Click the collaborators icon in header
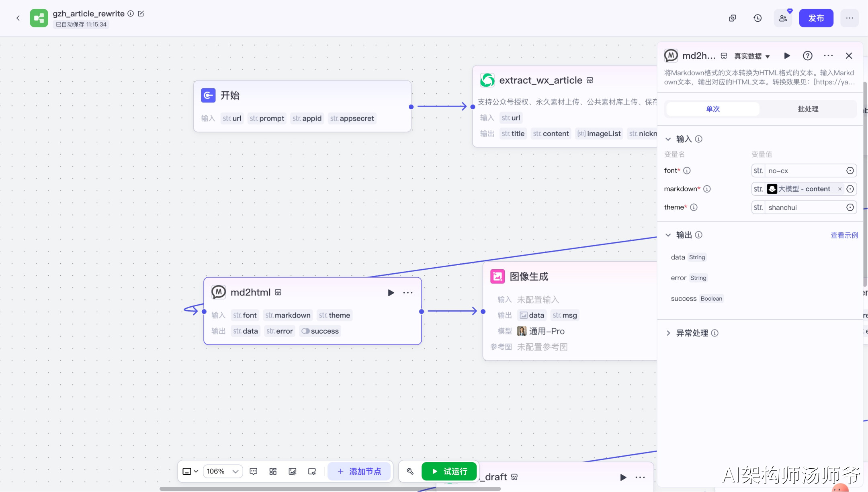868x492 pixels. pos(783,18)
